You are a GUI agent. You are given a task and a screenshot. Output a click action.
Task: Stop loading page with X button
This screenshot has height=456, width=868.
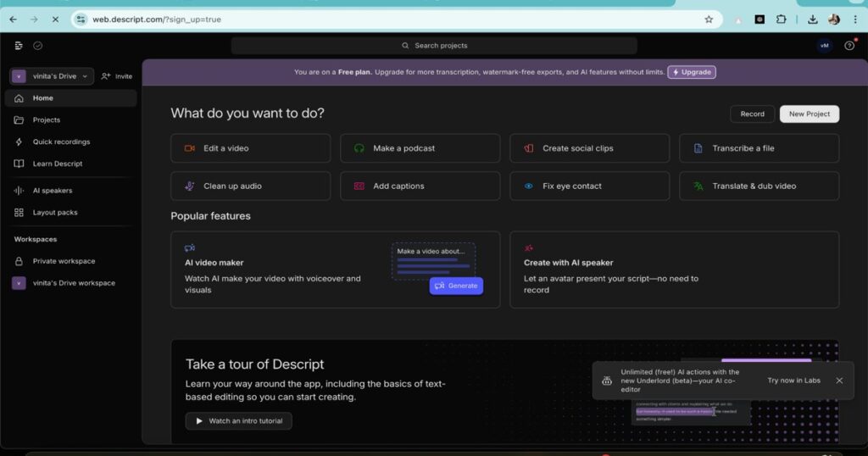pos(55,19)
